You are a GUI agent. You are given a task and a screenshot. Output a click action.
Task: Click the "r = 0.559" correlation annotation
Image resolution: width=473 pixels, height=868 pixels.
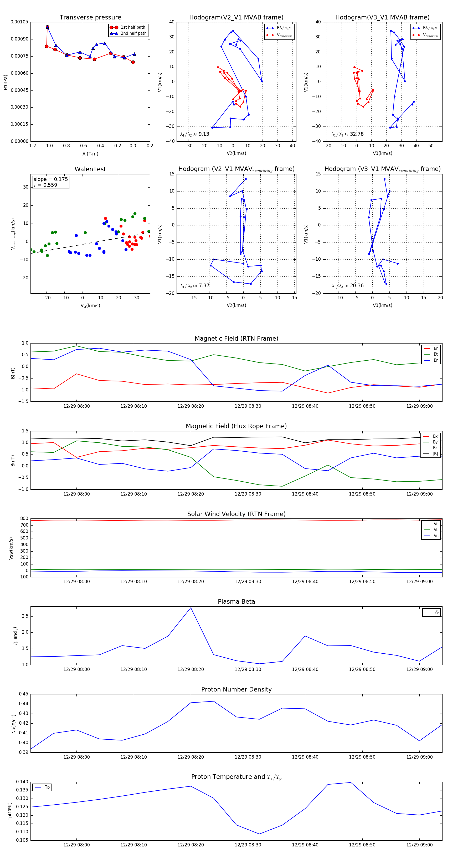(45, 185)
